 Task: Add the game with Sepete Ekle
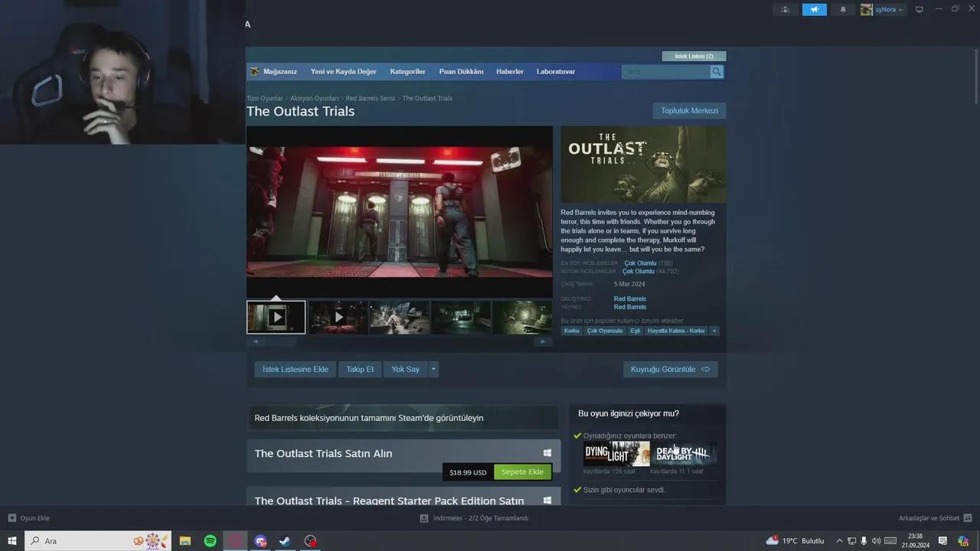522,471
